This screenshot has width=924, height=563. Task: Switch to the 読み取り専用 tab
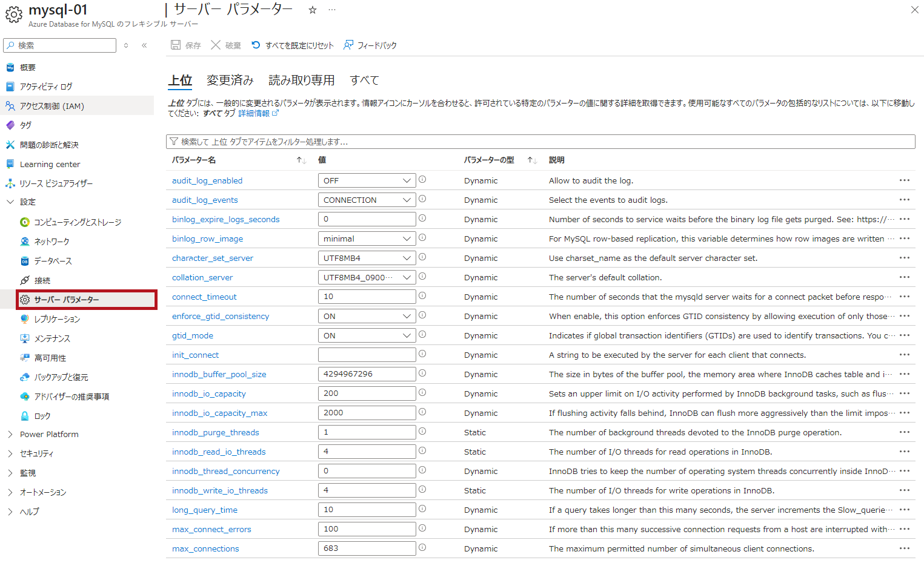coord(301,80)
